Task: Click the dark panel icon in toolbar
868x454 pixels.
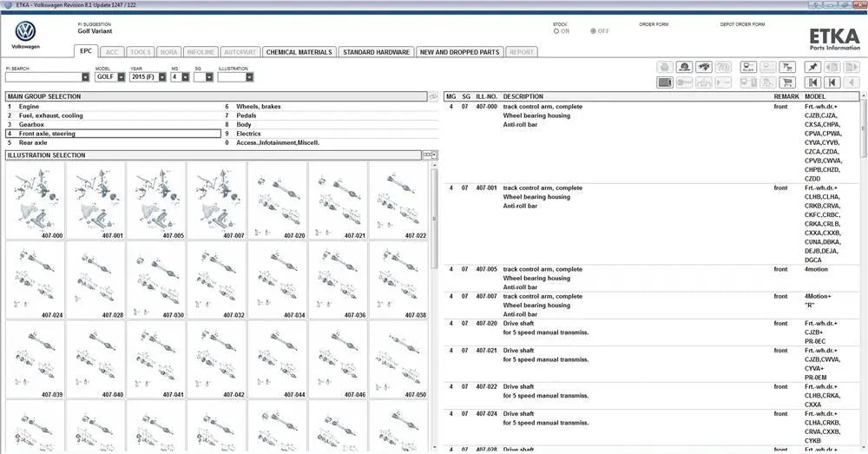Action: 664,82
